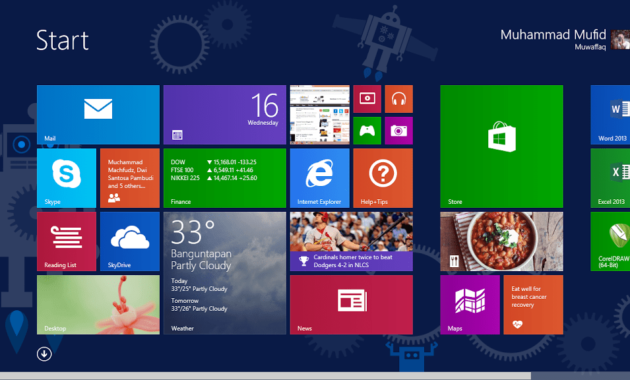Image resolution: width=630 pixels, height=380 pixels.
Task: Open the Music headphones tile
Action: pyautogui.click(x=399, y=99)
